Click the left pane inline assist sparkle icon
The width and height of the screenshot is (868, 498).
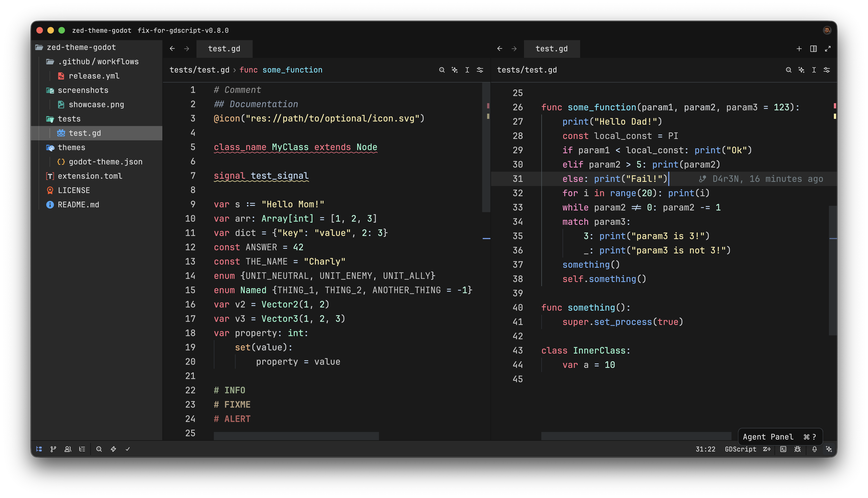tap(455, 70)
